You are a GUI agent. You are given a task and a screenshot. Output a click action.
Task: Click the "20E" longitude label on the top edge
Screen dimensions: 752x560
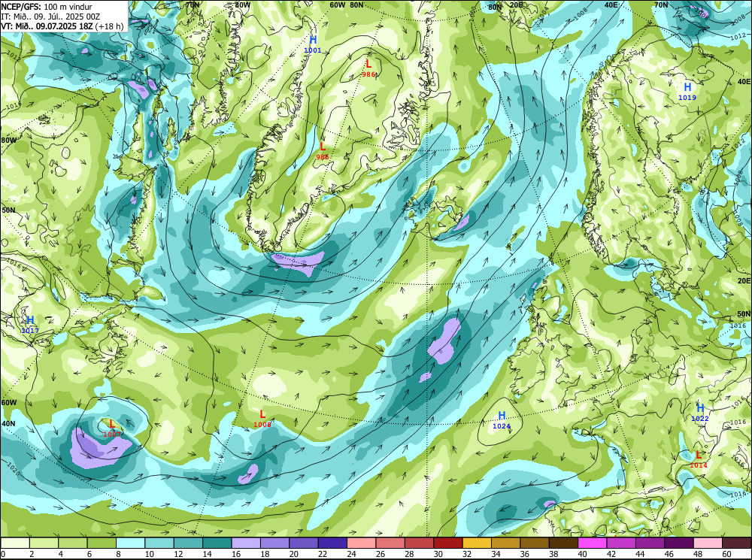click(x=517, y=5)
